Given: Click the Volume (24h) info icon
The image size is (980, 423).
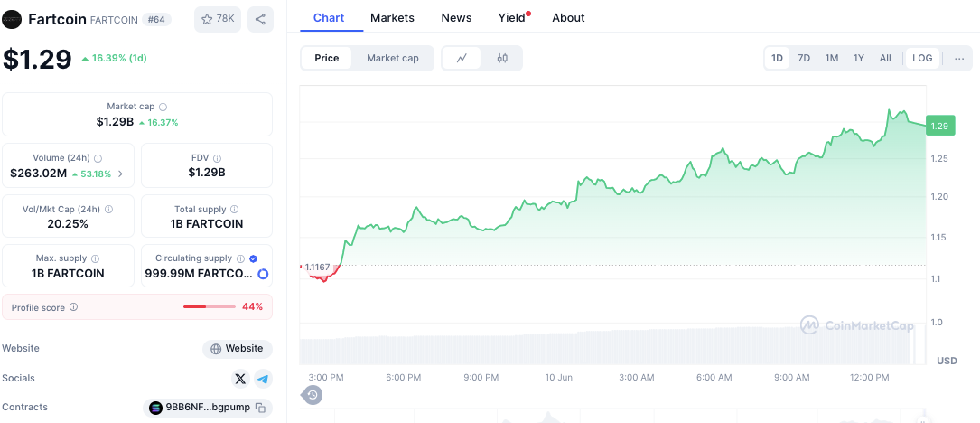Looking at the screenshot, I should coord(98,158).
